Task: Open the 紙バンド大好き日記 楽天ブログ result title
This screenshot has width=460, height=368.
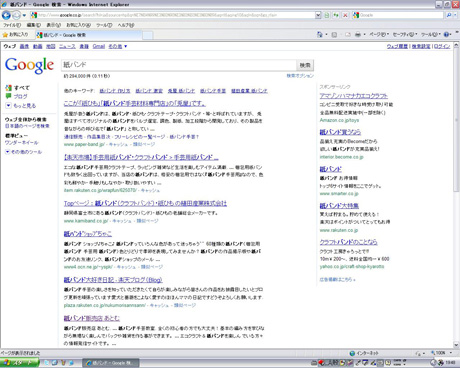Action: (x=113, y=280)
